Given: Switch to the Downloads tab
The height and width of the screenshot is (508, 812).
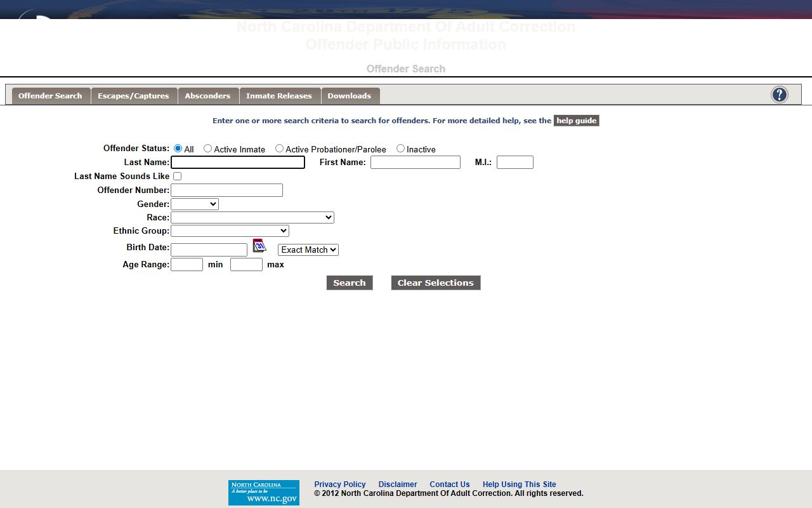Looking at the screenshot, I should (x=350, y=96).
